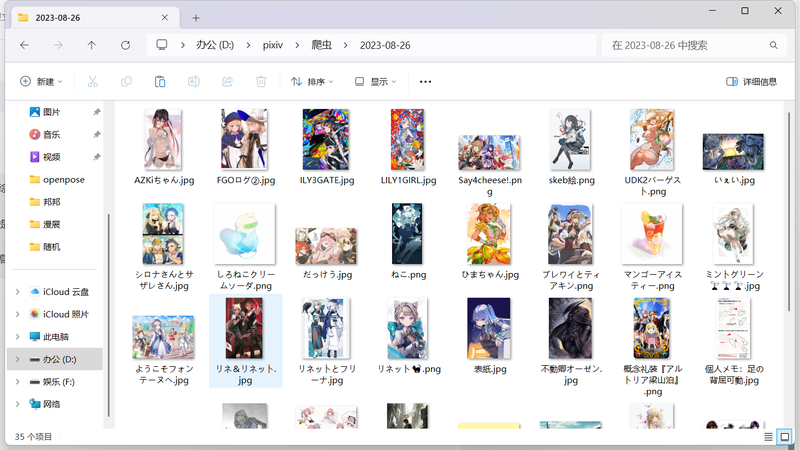Click the Rename icon in toolbar
Image resolution: width=800 pixels, height=450 pixels.
pos(193,82)
